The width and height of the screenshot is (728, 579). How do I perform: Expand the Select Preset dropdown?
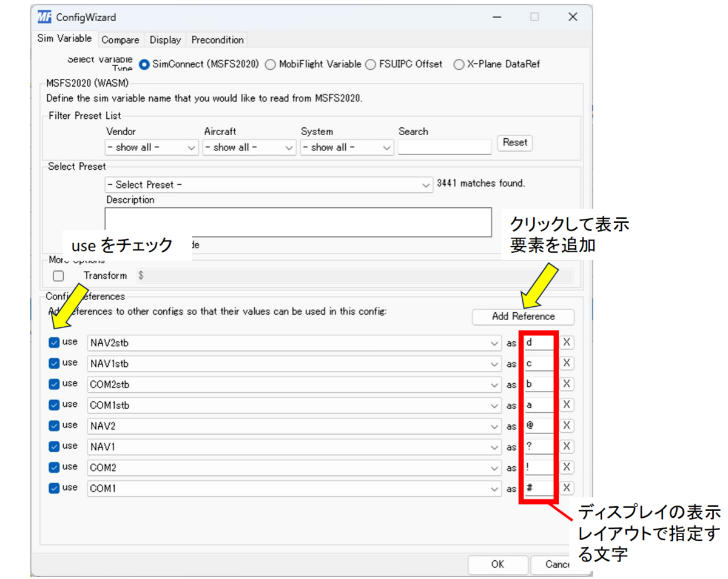click(426, 184)
